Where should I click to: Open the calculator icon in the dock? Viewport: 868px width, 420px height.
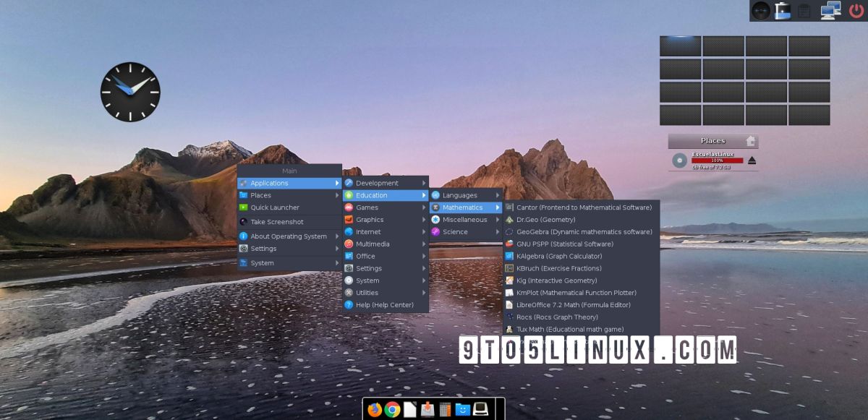[445, 410]
